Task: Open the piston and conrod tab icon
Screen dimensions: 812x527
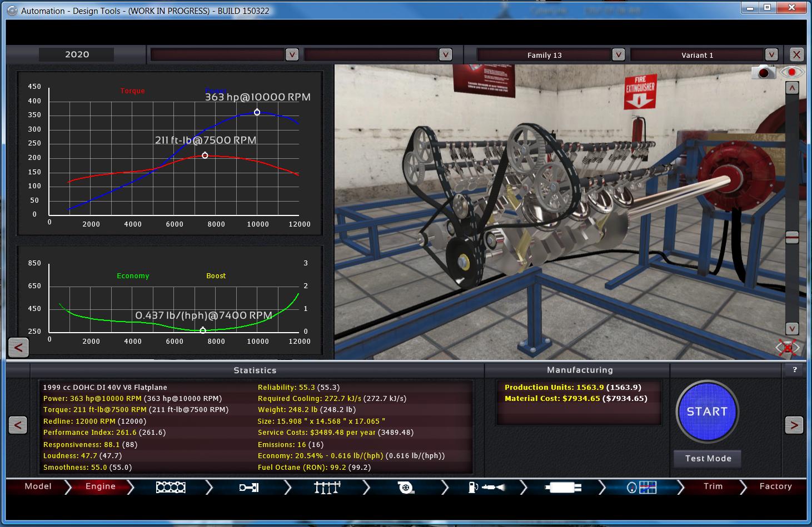Action: [249, 487]
